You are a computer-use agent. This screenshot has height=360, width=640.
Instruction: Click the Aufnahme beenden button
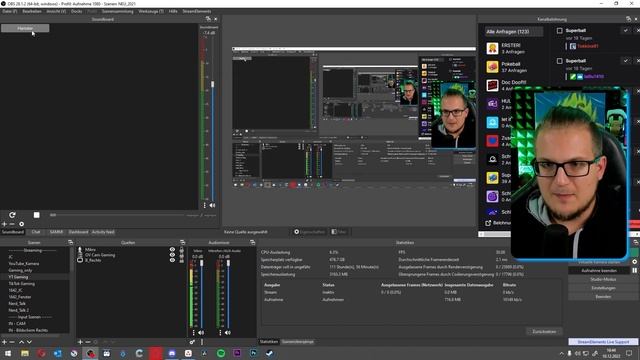(x=599, y=271)
